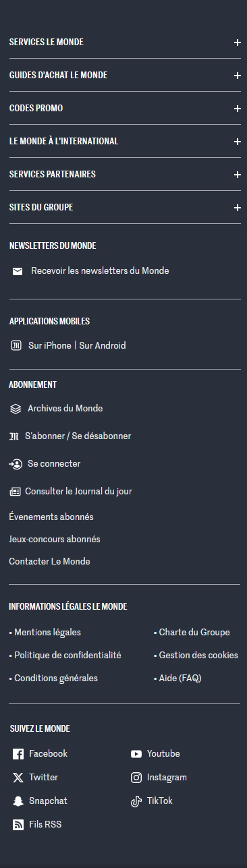
Task: Click the Instagram camera icon
Action: [136, 778]
